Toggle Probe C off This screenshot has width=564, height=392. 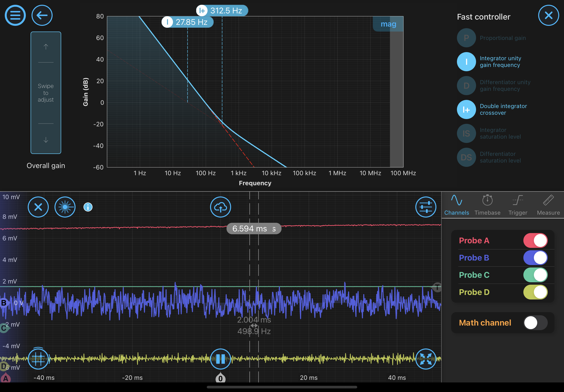[535, 275]
